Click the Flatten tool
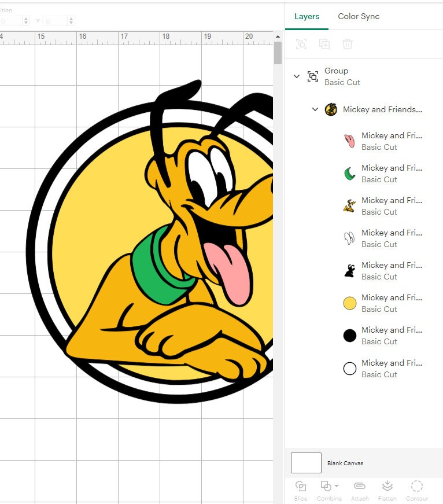Viewport: 443px width, 504px height. pyautogui.click(x=387, y=491)
